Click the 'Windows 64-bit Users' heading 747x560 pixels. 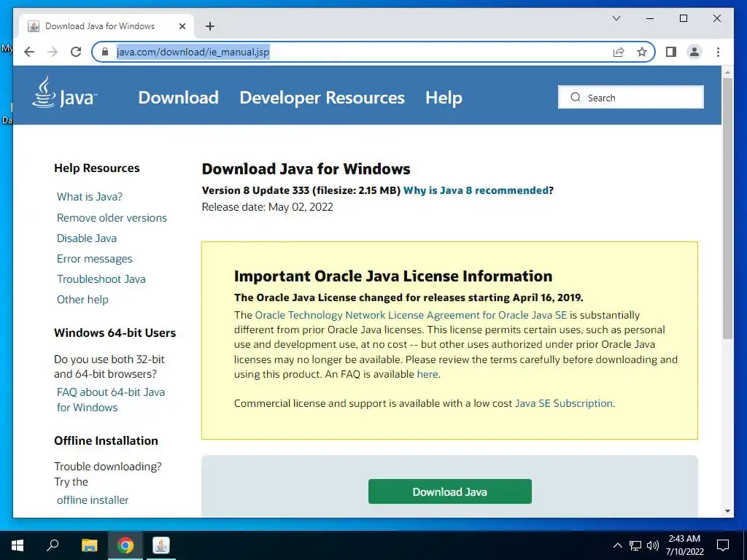(x=115, y=332)
